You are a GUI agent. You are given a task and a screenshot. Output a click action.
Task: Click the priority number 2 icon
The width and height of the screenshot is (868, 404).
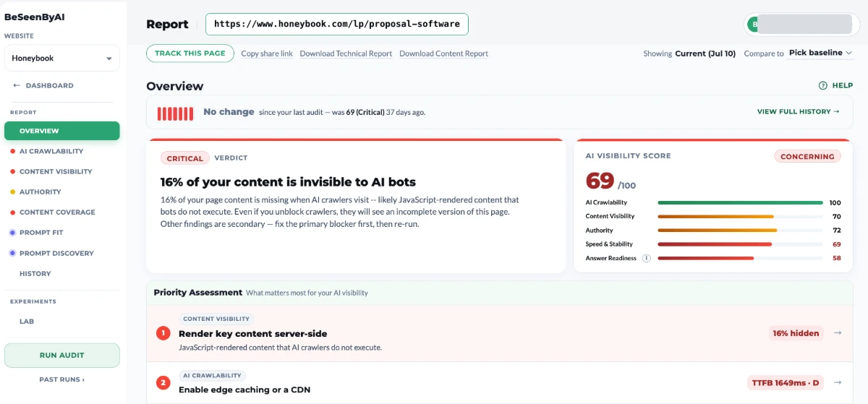coord(163,382)
